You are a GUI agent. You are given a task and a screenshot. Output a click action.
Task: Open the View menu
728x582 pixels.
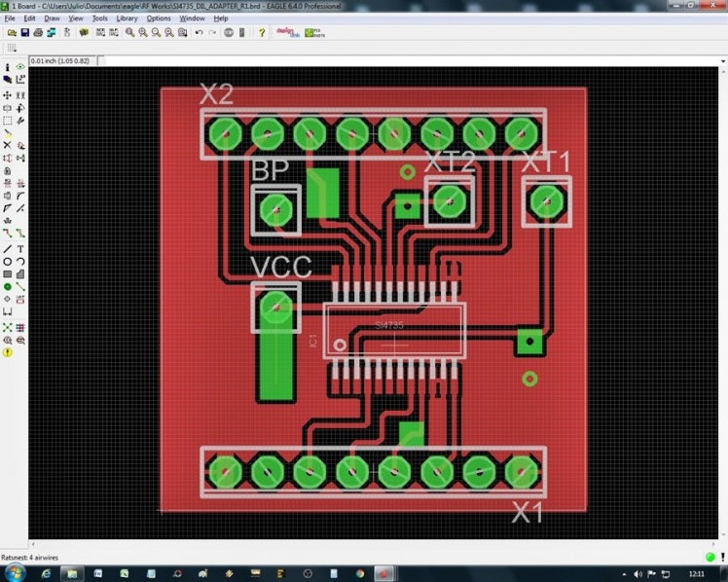click(x=76, y=18)
